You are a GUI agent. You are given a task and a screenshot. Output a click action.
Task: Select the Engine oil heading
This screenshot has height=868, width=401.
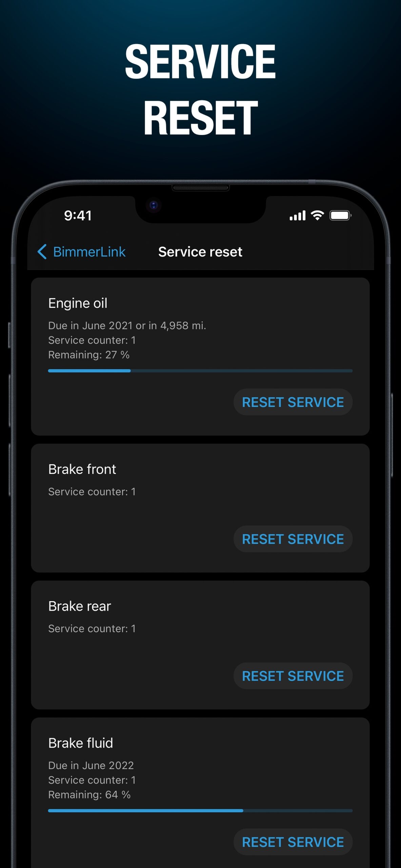click(x=78, y=303)
